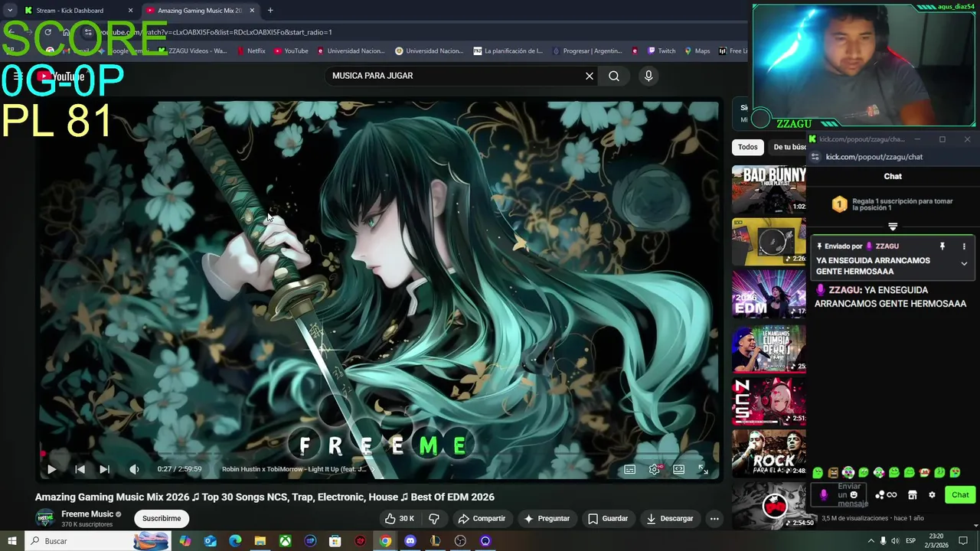Dislike the video
Viewport: 980px width, 551px height.
point(433,518)
